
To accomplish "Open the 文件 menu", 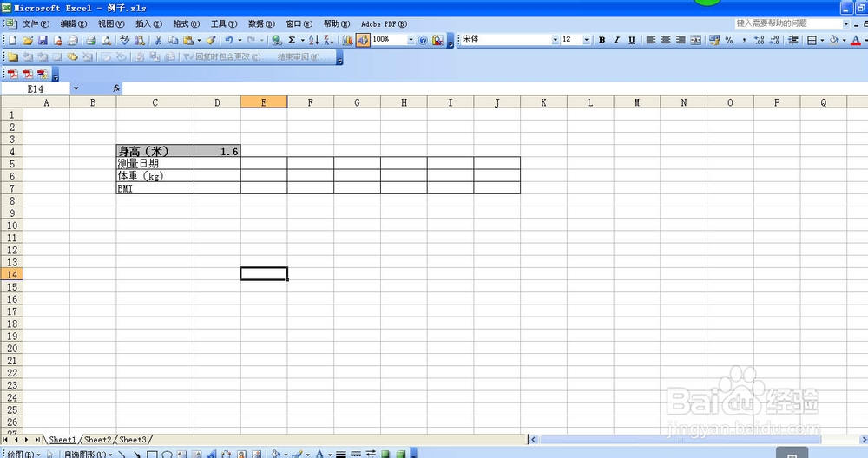I will (x=36, y=23).
